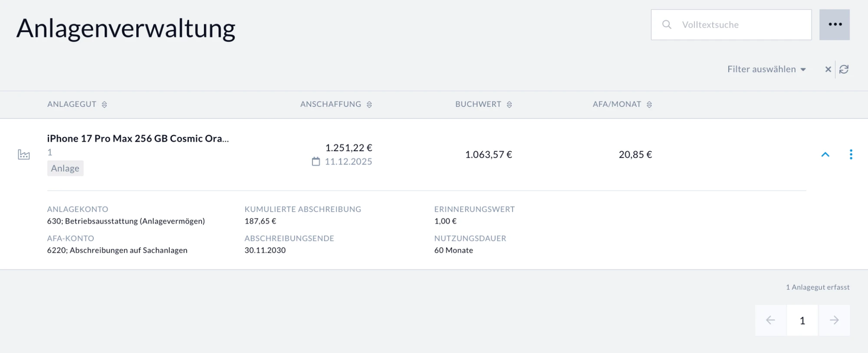868x353 pixels.
Task: Click the AFA/MONAT column header
Action: 617,104
